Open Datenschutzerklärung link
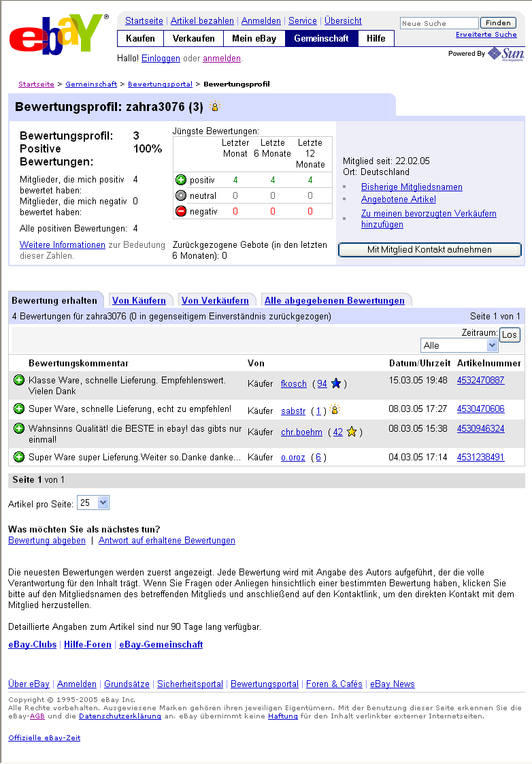 [x=120, y=716]
